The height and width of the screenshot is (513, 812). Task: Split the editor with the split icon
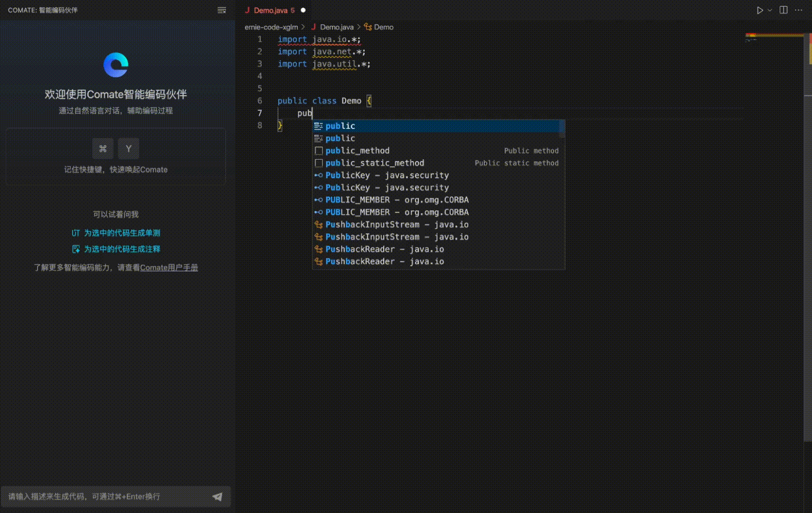pyautogui.click(x=784, y=10)
